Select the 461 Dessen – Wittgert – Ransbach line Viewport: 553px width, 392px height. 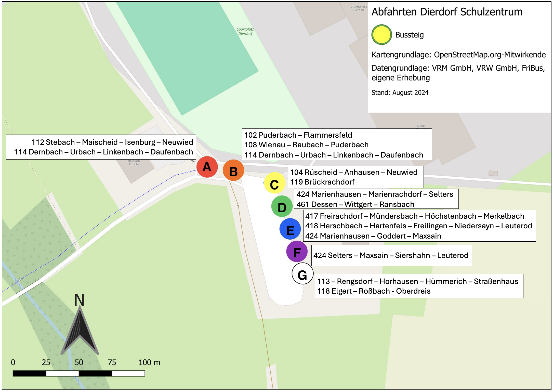[355, 204]
